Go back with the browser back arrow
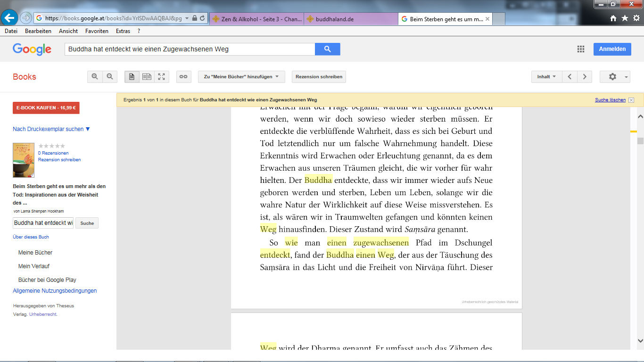Viewport: 644px width, 362px height. point(9,18)
